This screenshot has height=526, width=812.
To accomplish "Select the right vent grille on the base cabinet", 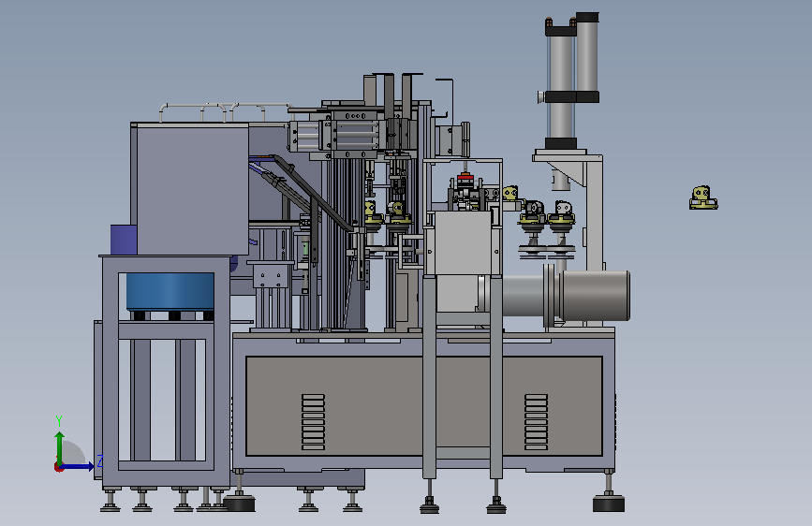I will (536, 422).
